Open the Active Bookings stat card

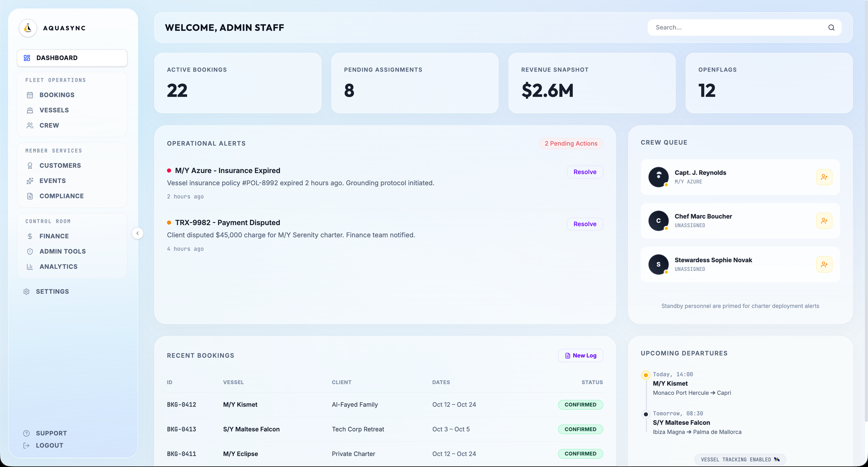238,83
